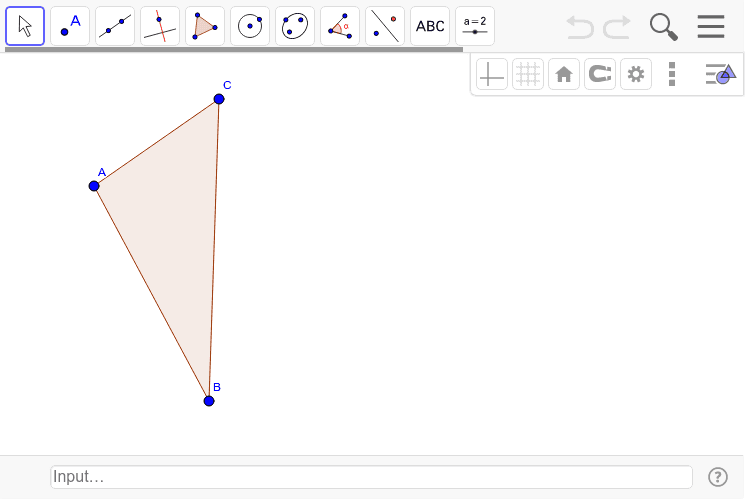This screenshot has height=500, width=745.
Task: Click inside the Input bar field
Action: 371,477
